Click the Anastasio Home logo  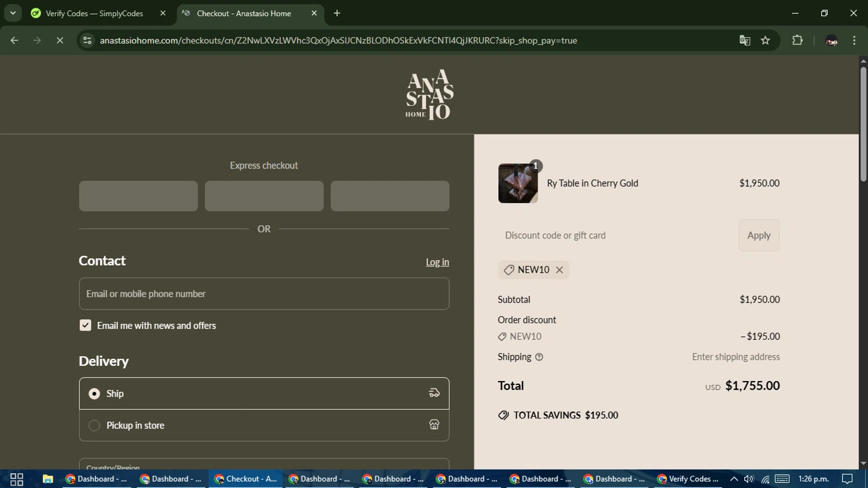tap(429, 95)
